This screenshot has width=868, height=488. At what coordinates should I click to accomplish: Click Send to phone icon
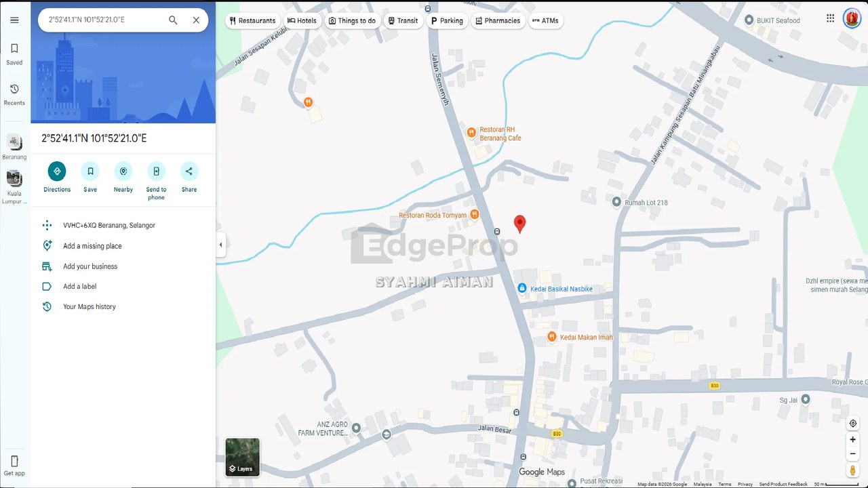click(x=156, y=171)
